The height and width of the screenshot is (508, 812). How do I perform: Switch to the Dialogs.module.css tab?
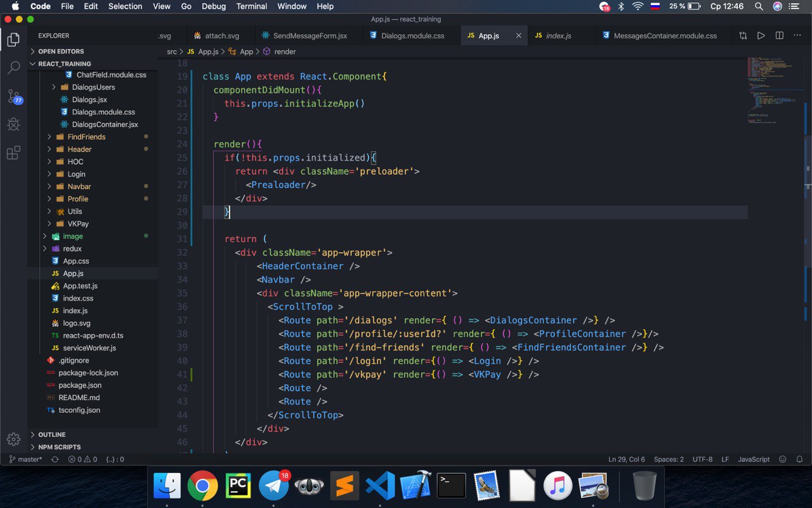point(412,36)
